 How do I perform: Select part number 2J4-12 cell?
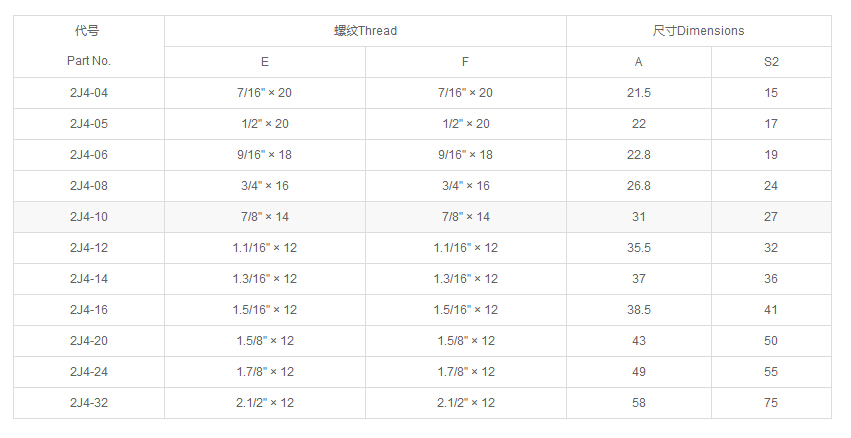89,248
